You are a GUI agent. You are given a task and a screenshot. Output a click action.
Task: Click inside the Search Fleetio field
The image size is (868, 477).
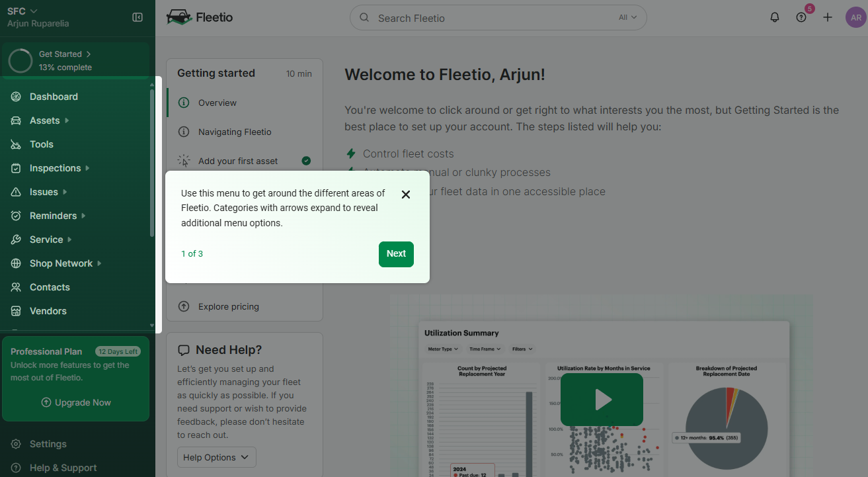[x=463, y=18]
